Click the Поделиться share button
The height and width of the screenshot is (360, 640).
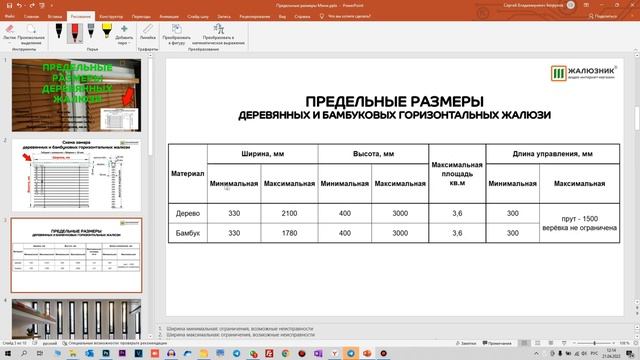603,16
